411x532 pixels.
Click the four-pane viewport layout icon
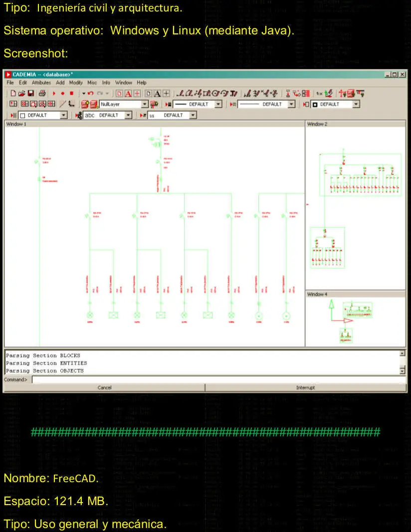point(51,104)
